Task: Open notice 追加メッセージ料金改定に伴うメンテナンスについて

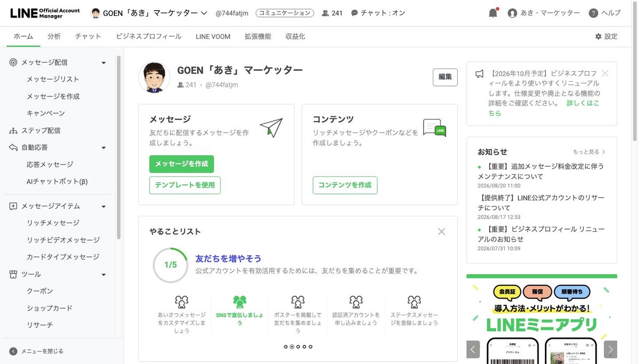Action: click(541, 171)
